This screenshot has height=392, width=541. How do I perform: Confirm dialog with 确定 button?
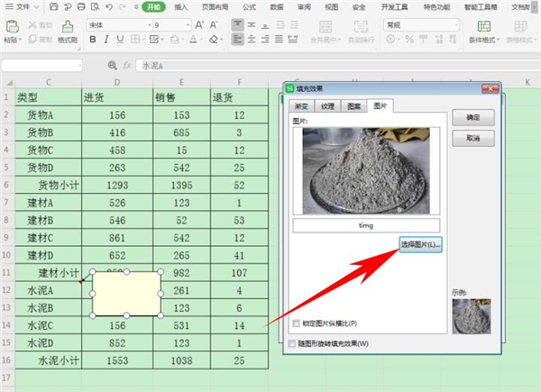(473, 118)
